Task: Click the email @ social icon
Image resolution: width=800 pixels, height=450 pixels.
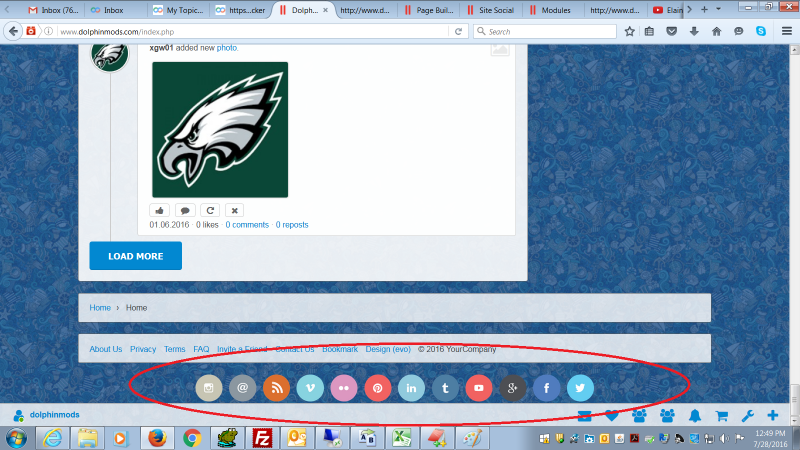Action: (x=242, y=388)
